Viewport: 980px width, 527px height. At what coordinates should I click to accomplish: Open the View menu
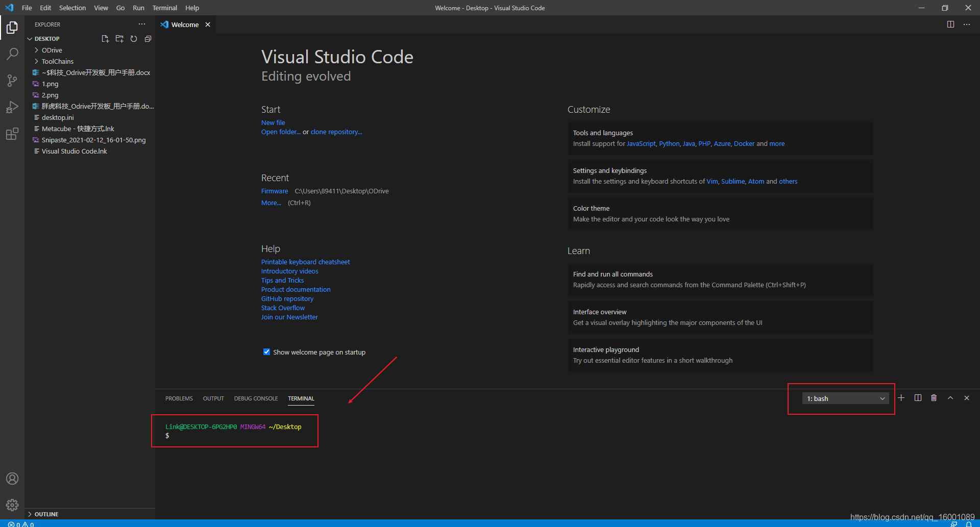click(x=101, y=8)
